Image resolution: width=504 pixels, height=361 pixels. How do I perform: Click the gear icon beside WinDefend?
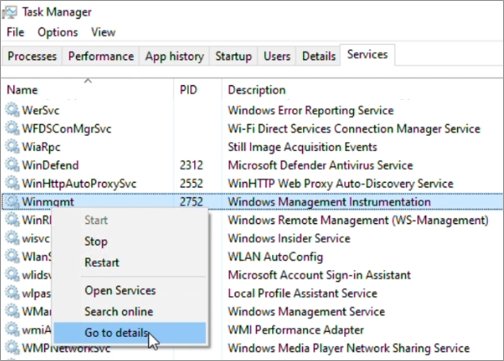(12, 165)
